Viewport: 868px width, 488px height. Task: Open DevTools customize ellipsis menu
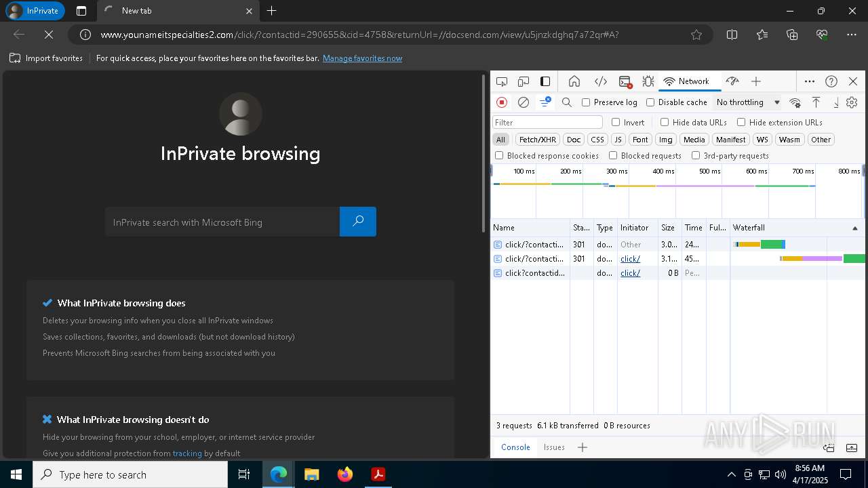click(x=810, y=81)
